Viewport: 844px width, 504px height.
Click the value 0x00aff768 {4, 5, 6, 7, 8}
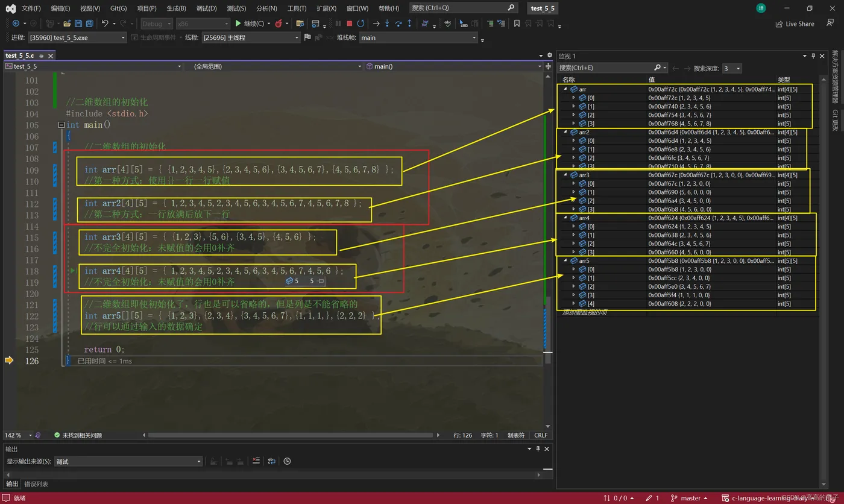pyautogui.click(x=679, y=124)
